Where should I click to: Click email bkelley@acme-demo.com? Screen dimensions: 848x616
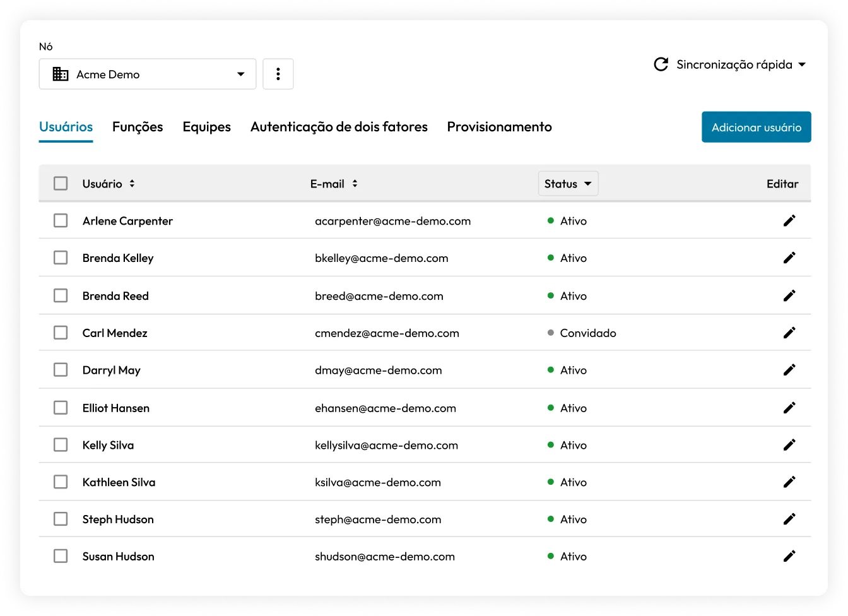click(382, 258)
